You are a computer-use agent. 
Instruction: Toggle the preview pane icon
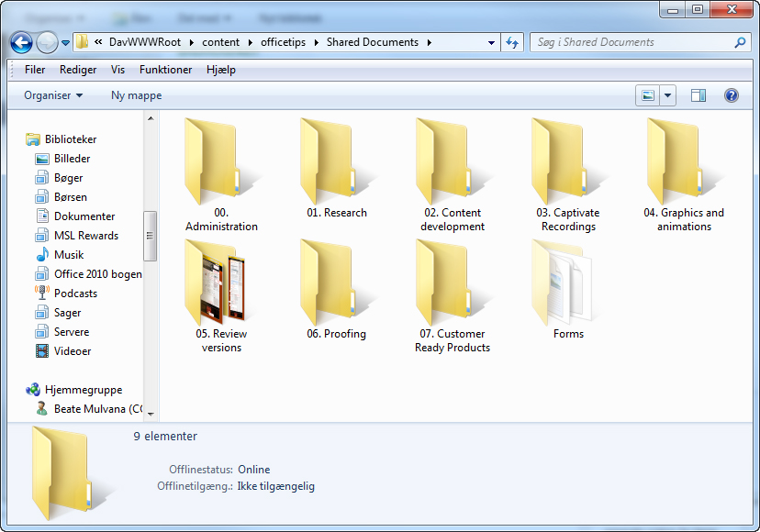(x=698, y=95)
